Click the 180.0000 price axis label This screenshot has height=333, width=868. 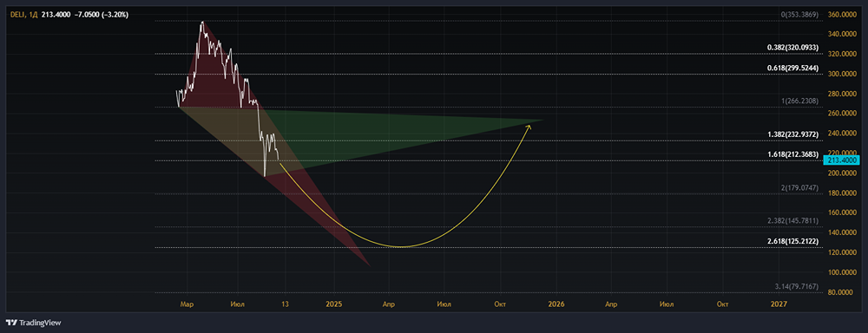tap(841, 193)
